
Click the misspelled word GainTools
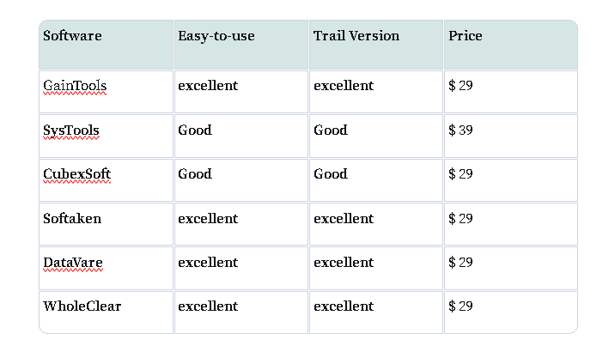pyautogui.click(x=75, y=86)
